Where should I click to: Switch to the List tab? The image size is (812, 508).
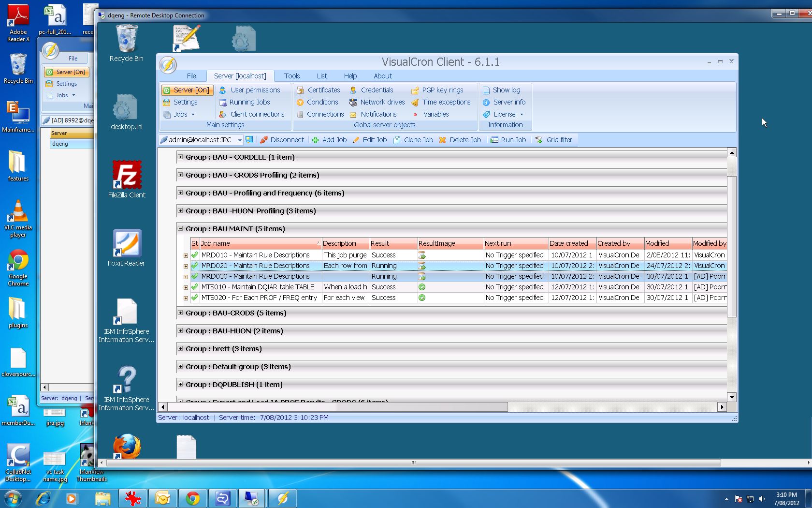pos(322,76)
